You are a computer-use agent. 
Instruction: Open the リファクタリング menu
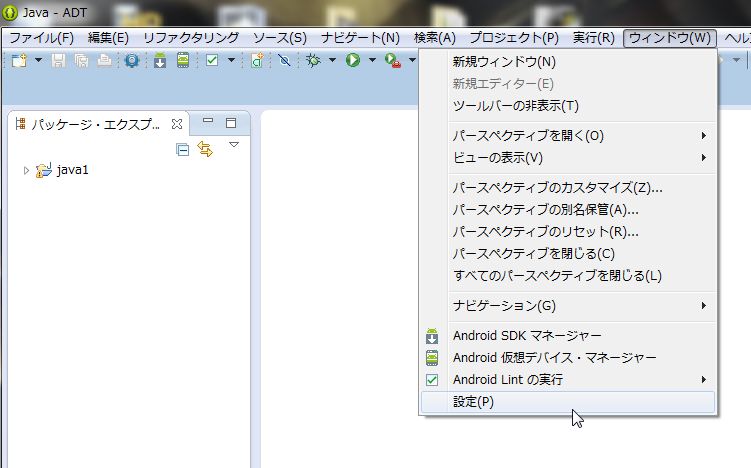(x=191, y=38)
